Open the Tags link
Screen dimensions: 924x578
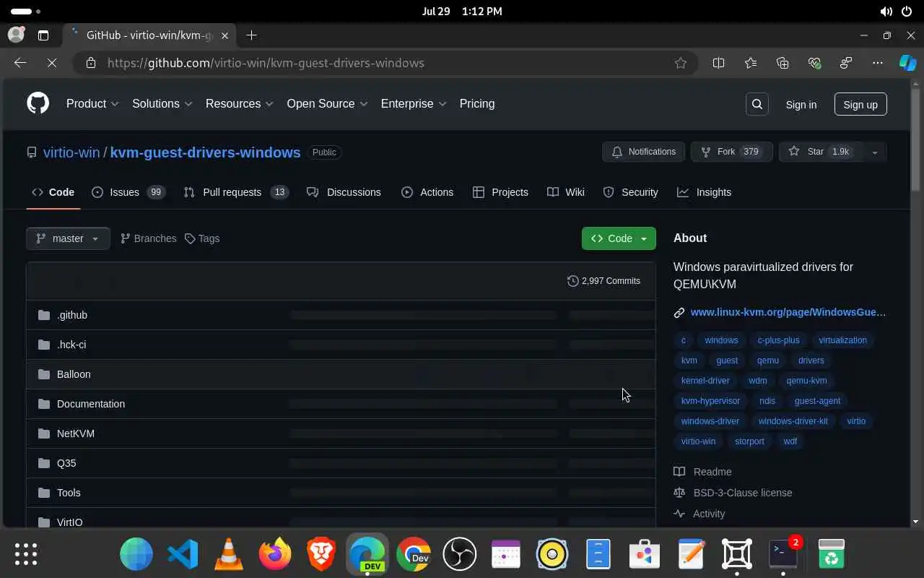202,238
